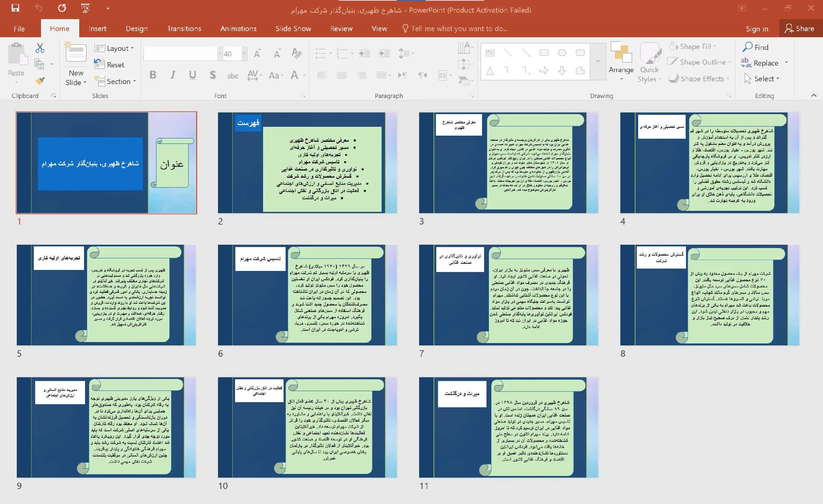The image size is (823, 504).
Task: Click the Copy icon
Action: [39, 64]
